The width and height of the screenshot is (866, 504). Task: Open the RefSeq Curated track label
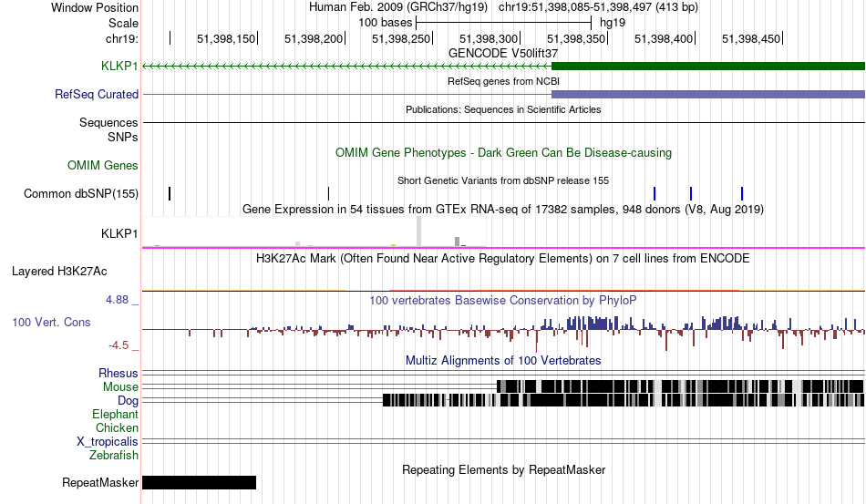[x=97, y=95]
